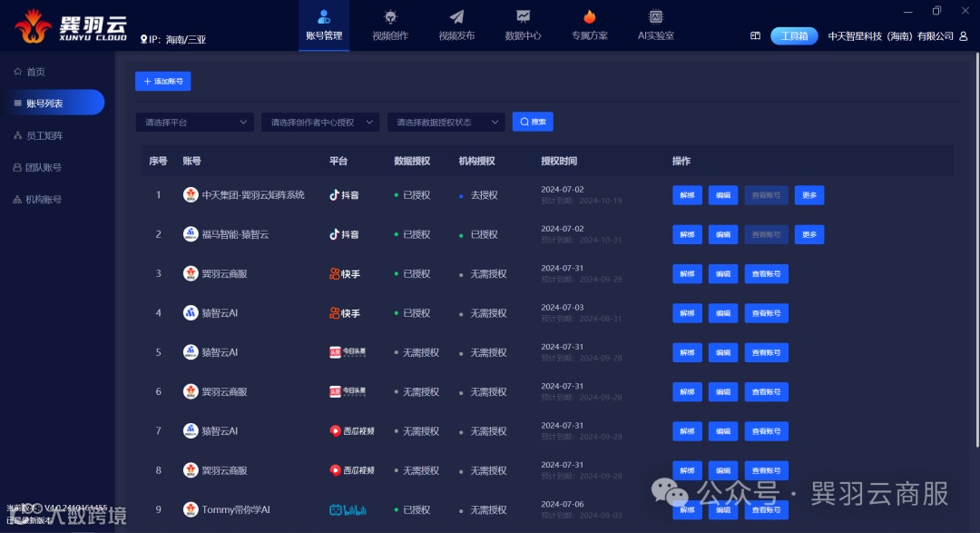This screenshot has width=980, height=533.
Task: Go to 数据中心 tab
Action: coord(524,25)
